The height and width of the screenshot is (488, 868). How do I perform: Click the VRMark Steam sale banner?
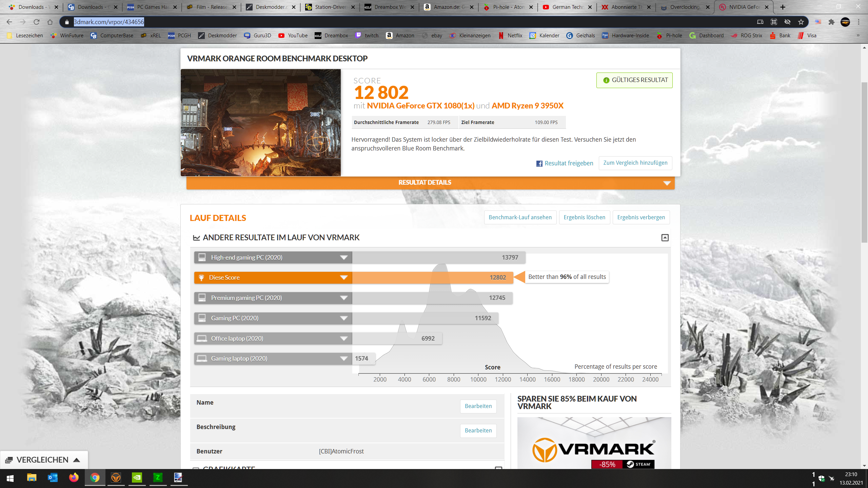tap(594, 443)
